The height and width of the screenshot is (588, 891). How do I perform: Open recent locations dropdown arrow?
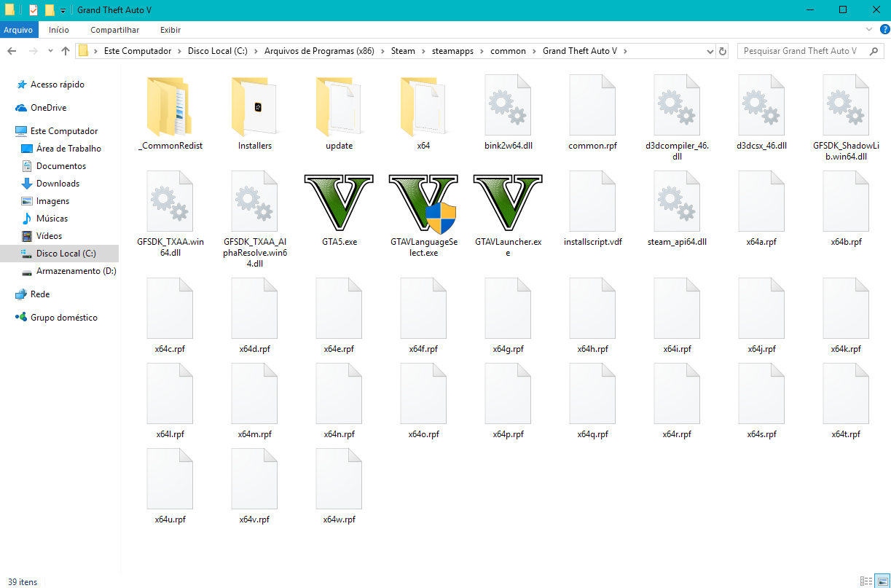coord(50,51)
